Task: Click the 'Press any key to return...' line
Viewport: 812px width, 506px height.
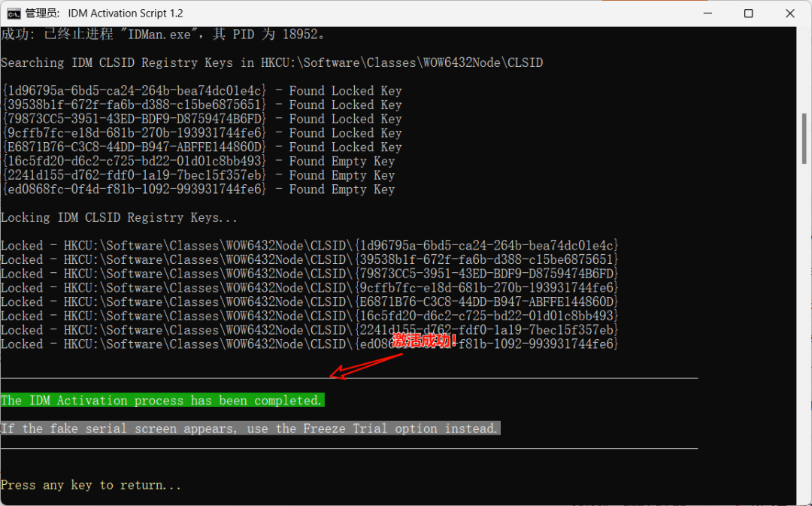Action: coord(91,485)
